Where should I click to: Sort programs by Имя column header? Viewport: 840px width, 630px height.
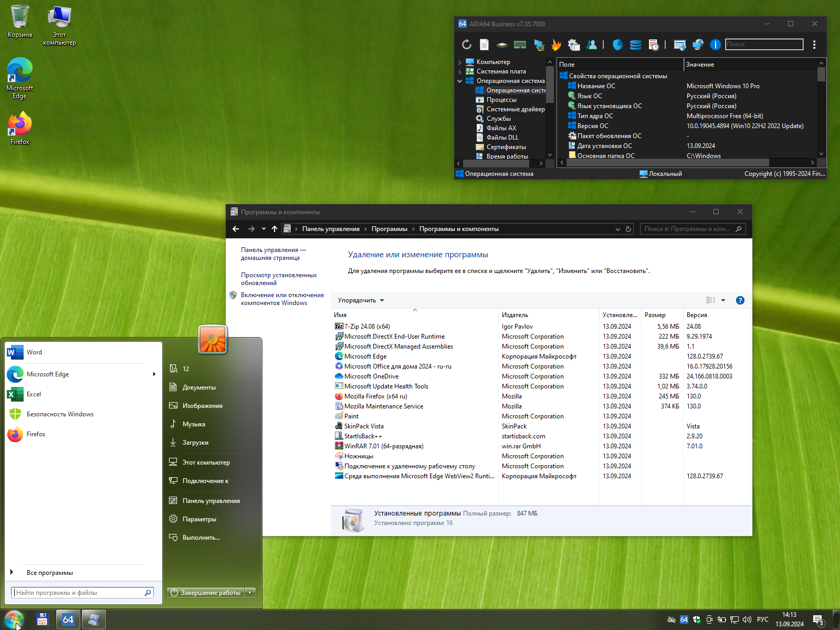coord(414,315)
